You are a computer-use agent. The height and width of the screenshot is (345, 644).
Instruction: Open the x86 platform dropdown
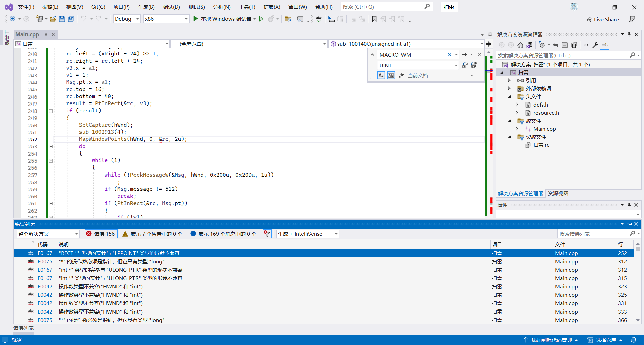point(166,19)
